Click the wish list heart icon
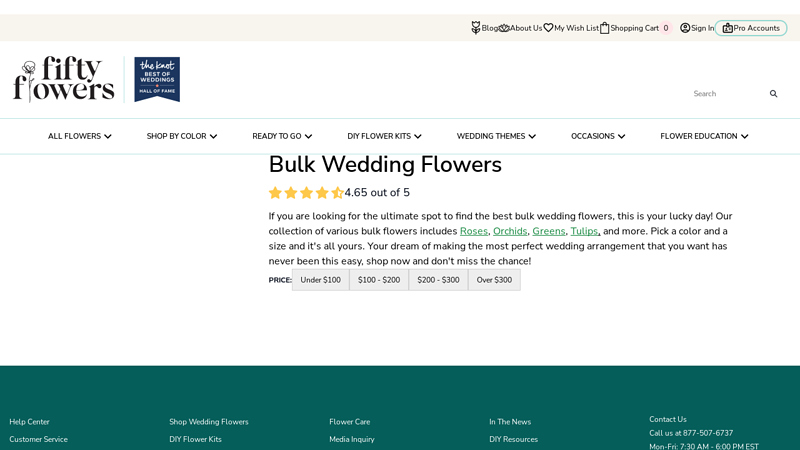The height and width of the screenshot is (450, 800). point(548,28)
